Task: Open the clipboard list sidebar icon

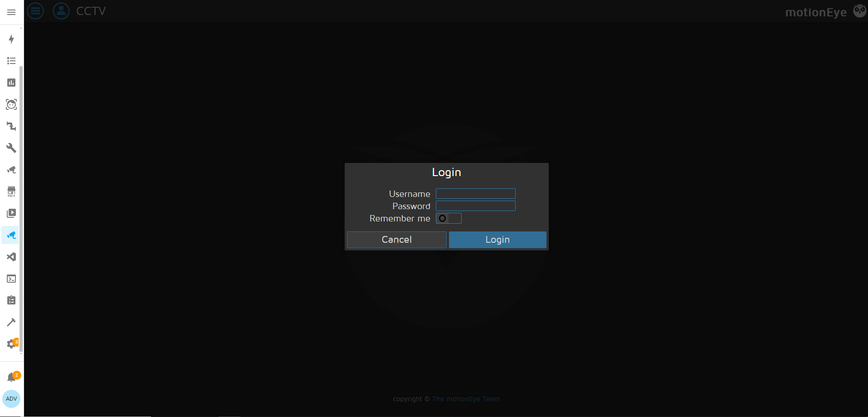Action: 11,300
